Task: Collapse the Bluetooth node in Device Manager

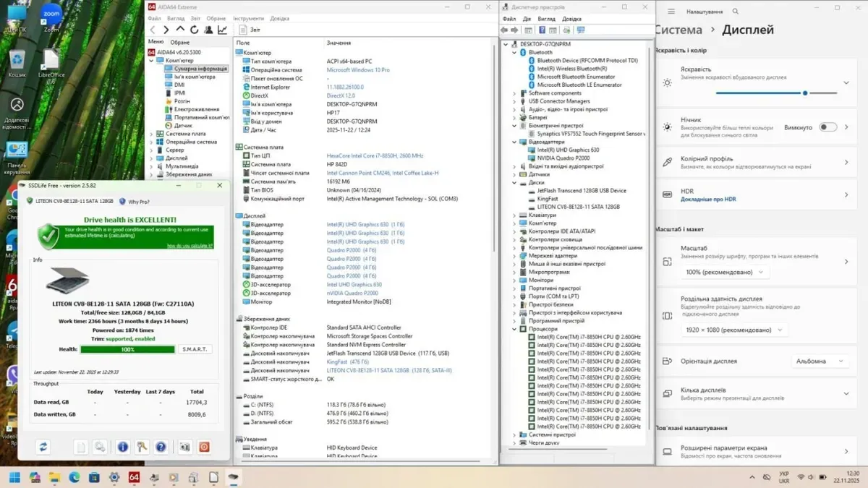Action: click(514, 53)
